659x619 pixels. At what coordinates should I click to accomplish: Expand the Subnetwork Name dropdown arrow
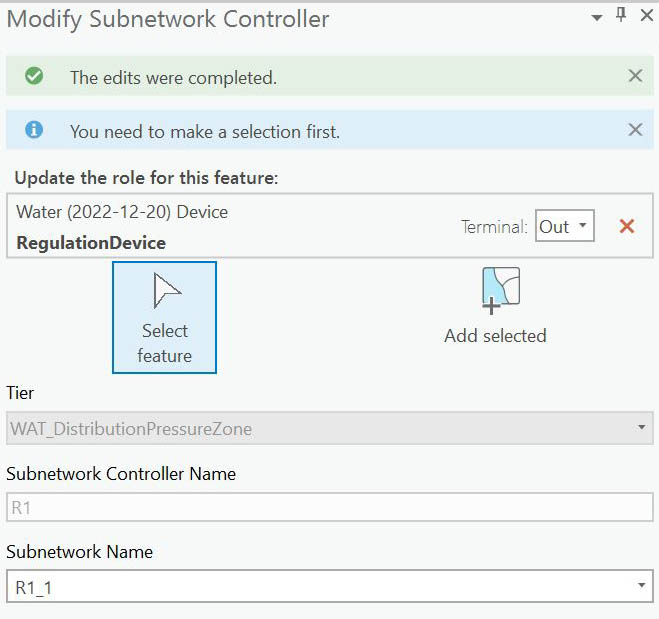[x=640, y=587]
